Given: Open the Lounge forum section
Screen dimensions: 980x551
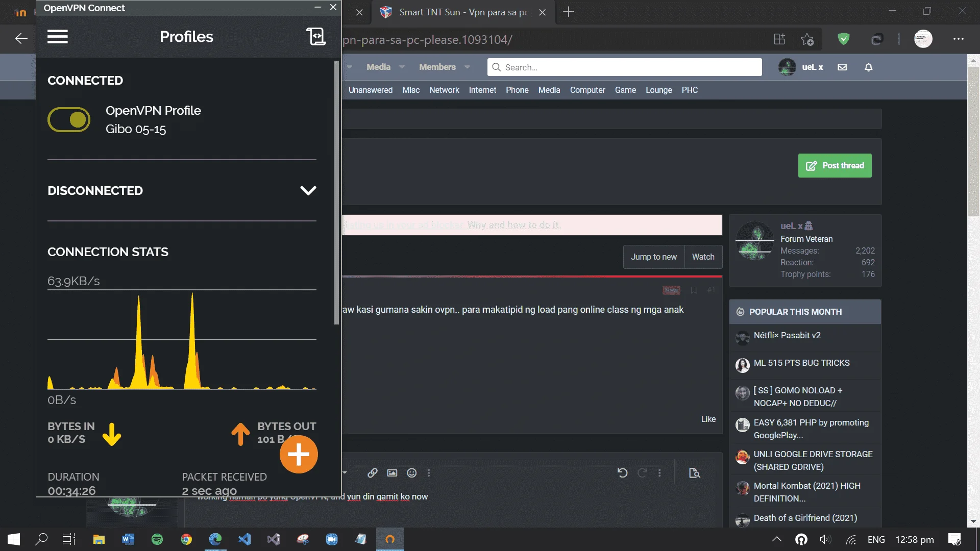Looking at the screenshot, I should click(658, 90).
